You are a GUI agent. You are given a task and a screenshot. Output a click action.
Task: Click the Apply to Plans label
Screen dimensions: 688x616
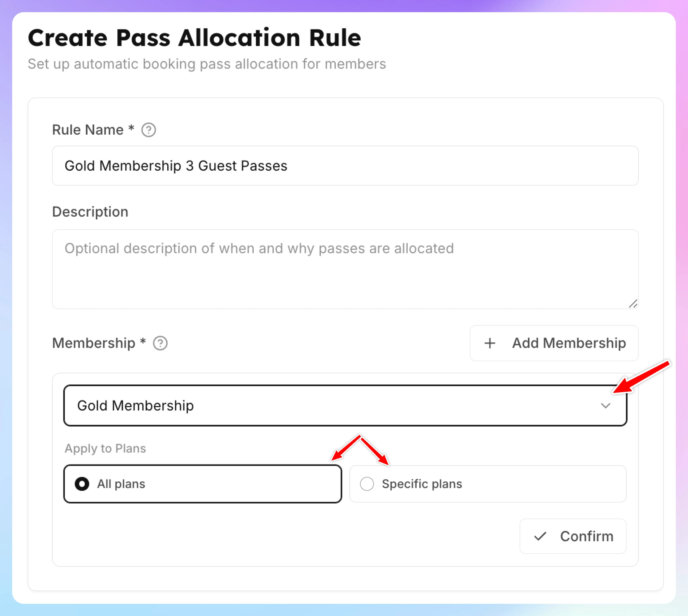coord(105,448)
